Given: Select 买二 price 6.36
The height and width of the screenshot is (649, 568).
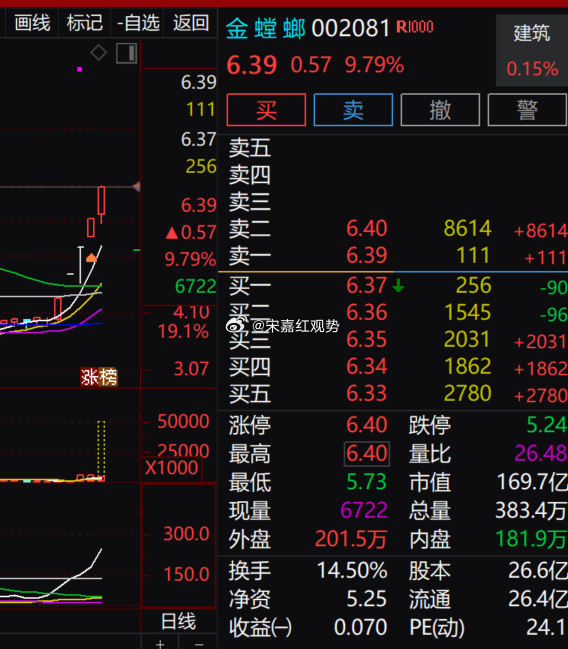Looking at the screenshot, I should pos(367,312).
